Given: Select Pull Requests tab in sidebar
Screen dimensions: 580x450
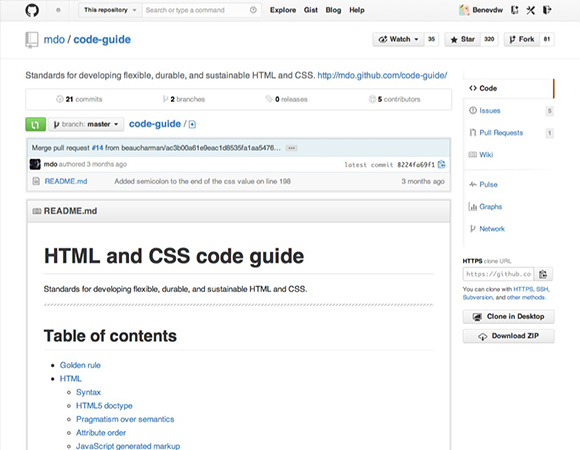Looking at the screenshot, I should point(508,133).
